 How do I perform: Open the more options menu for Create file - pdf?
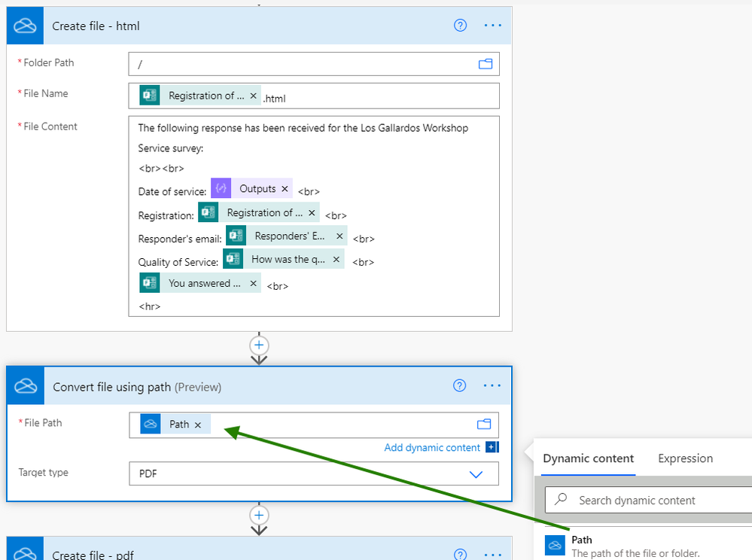pos(492,554)
